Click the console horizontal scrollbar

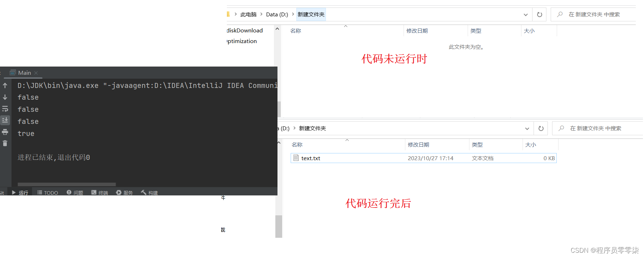pyautogui.click(x=67, y=184)
